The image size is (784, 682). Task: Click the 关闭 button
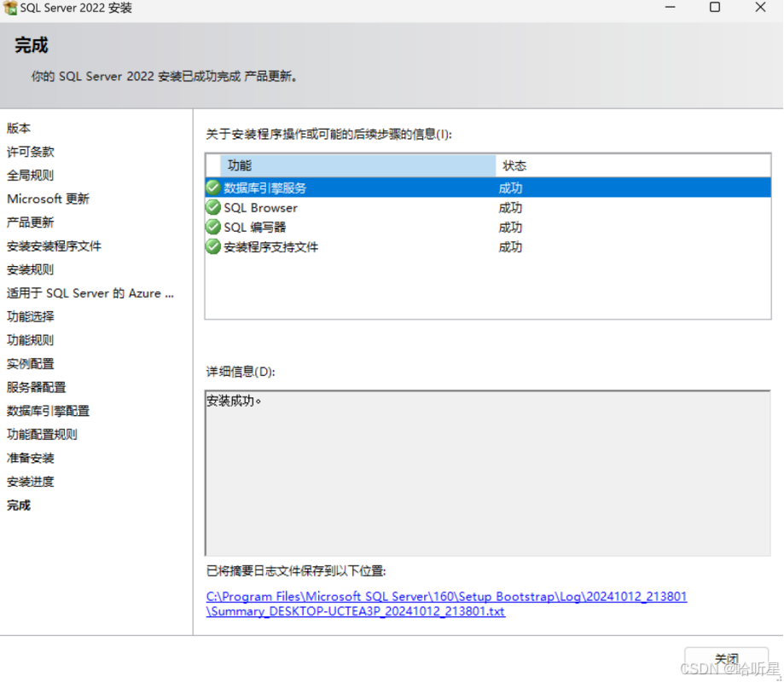[x=726, y=658]
